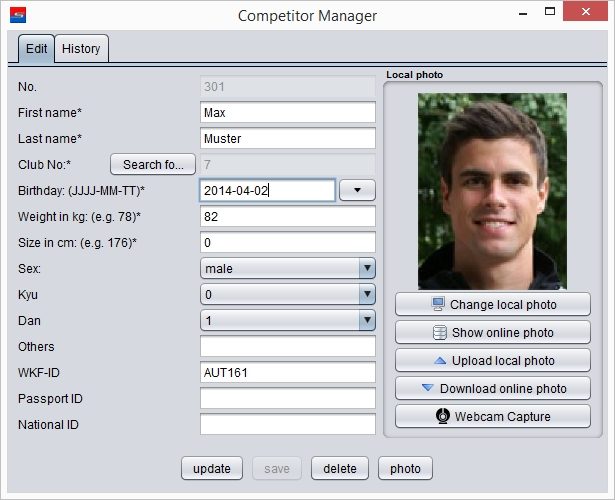
Task: Minimize the Competitor Manager window
Action: 523,13
